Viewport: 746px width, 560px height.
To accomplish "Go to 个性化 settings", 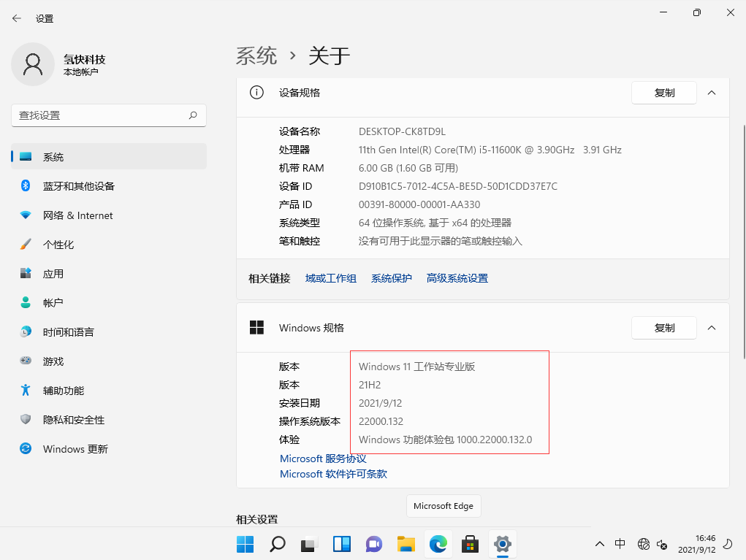I will pyautogui.click(x=109, y=245).
